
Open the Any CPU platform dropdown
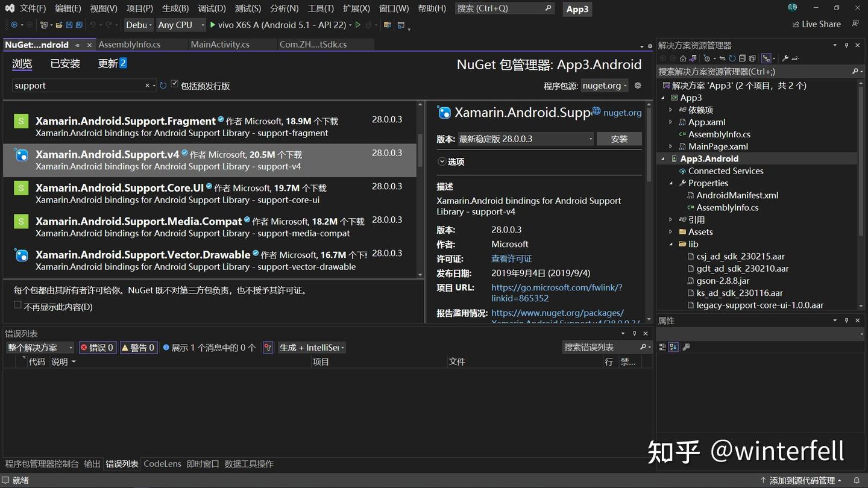[x=181, y=25]
